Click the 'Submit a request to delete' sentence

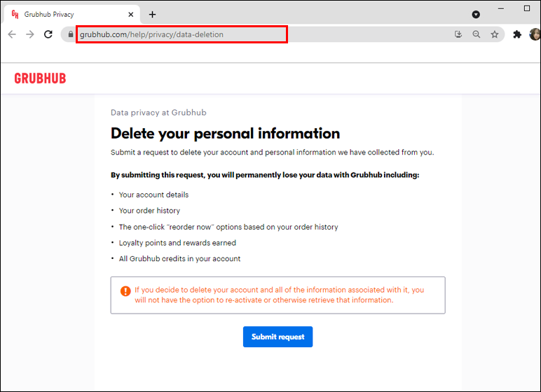click(272, 153)
